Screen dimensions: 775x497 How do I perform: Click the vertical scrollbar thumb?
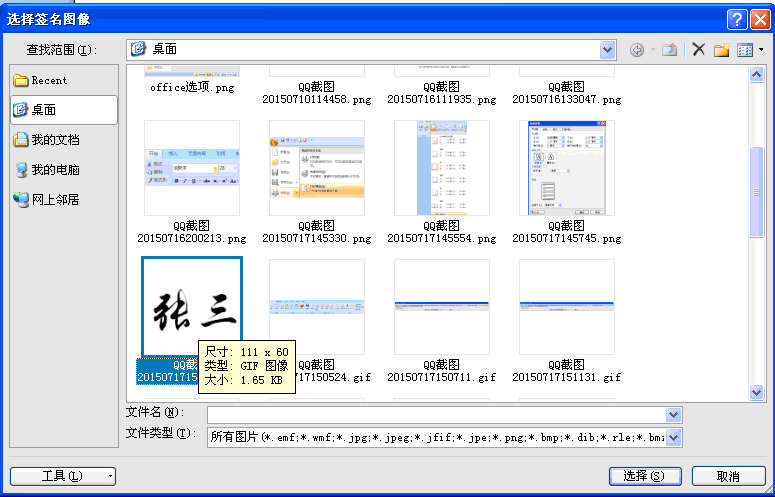[x=756, y=192]
